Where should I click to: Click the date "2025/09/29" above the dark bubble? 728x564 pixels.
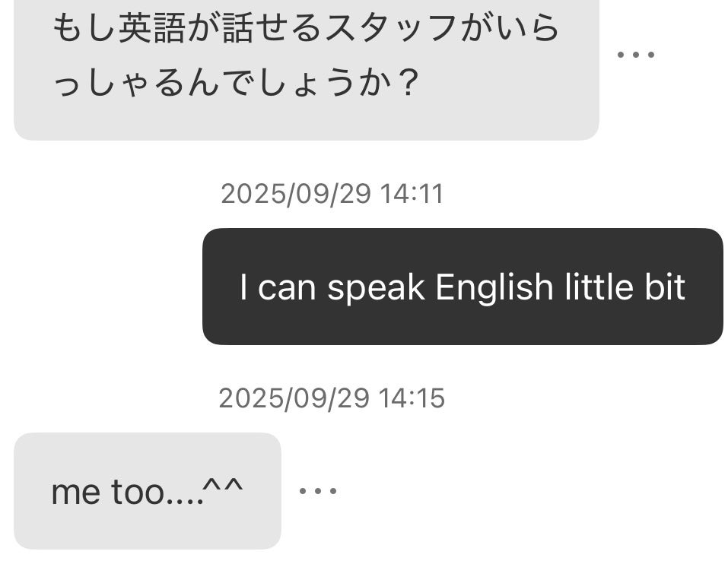295,194
